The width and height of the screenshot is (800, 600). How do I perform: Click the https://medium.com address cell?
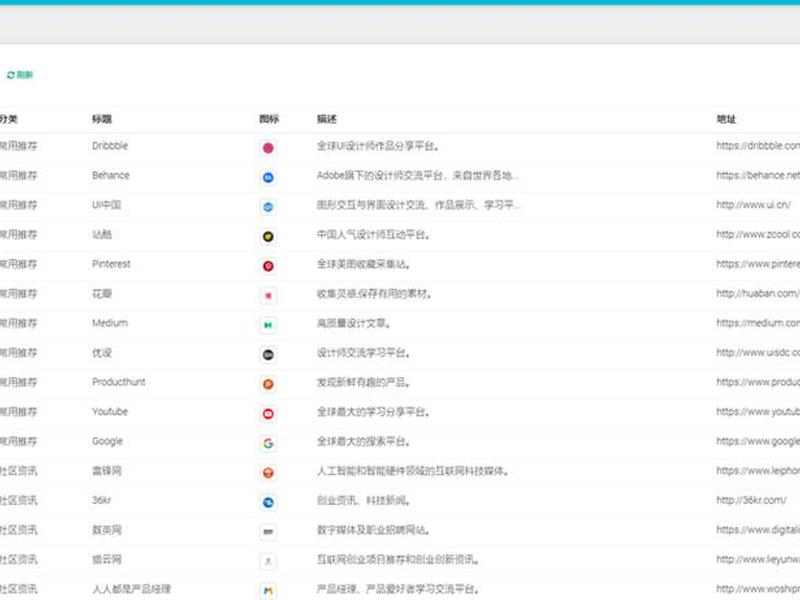click(758, 323)
